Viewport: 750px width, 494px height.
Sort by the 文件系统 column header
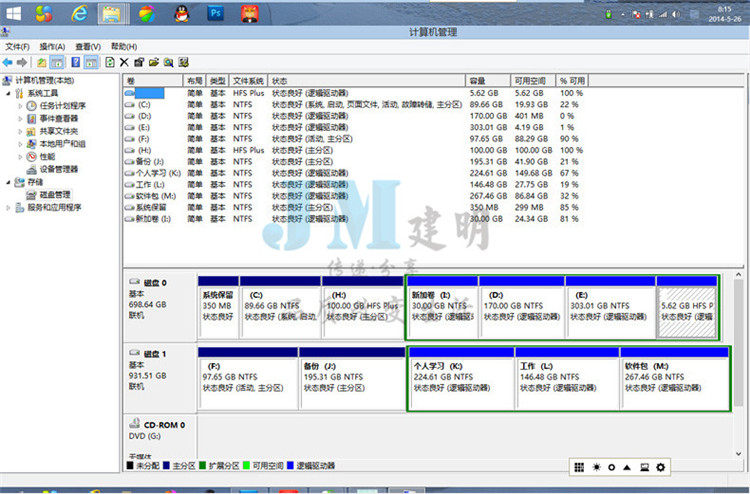(249, 81)
